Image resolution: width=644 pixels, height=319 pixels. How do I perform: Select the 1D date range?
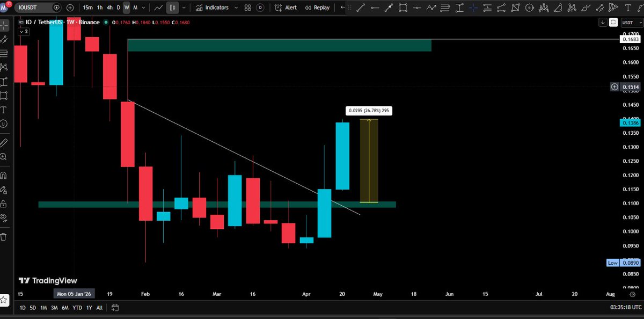coord(22,308)
